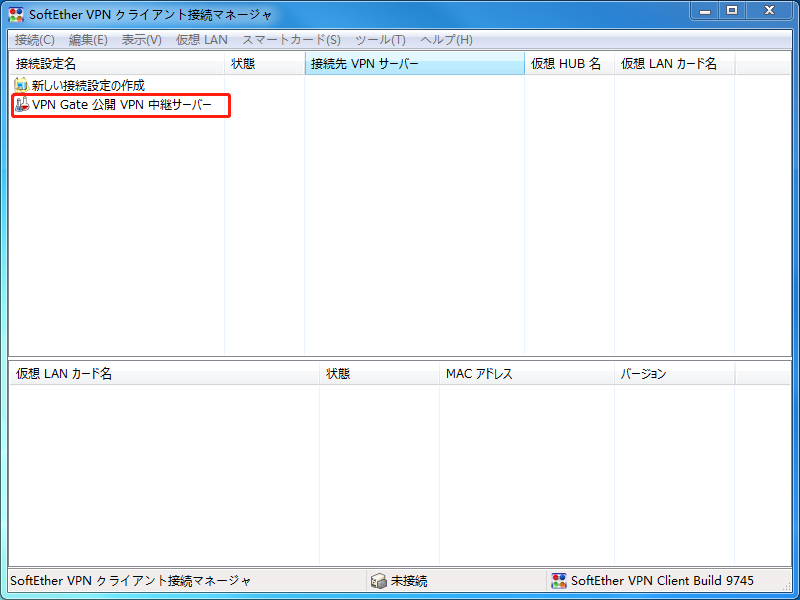Sort by MAC アドレス column header
800x600 pixels.
[527, 374]
